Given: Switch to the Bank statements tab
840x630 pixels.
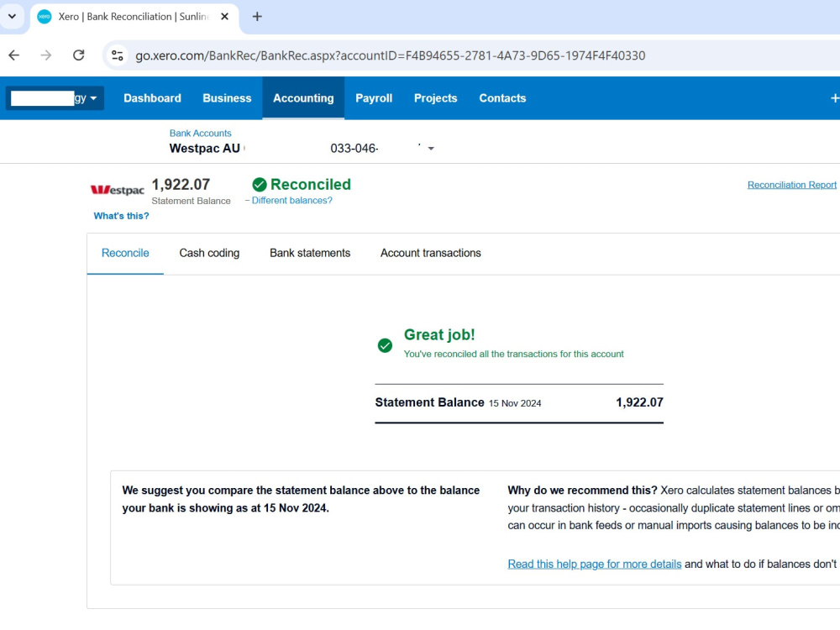Looking at the screenshot, I should click(310, 253).
